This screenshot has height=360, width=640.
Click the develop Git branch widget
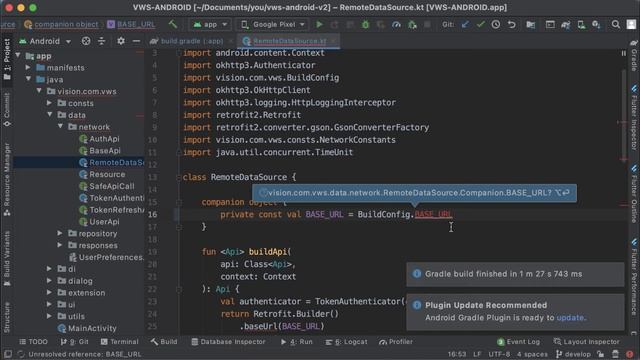573,354
